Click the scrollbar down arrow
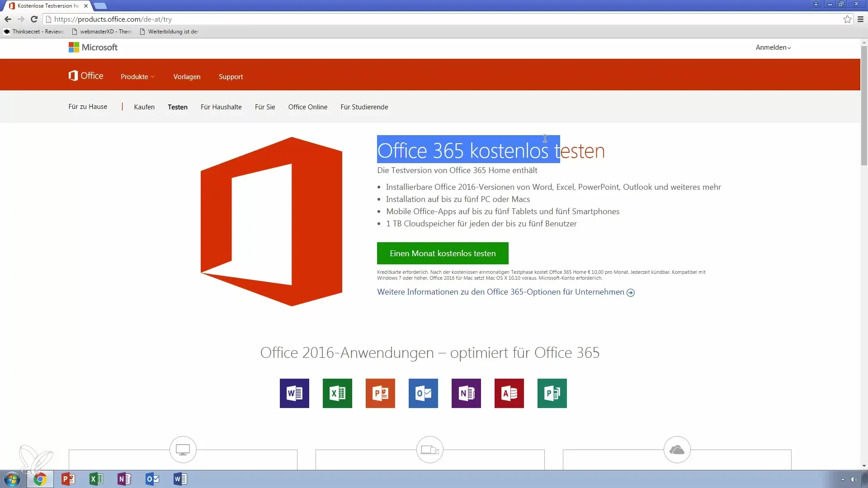The image size is (868, 488). tap(864, 466)
